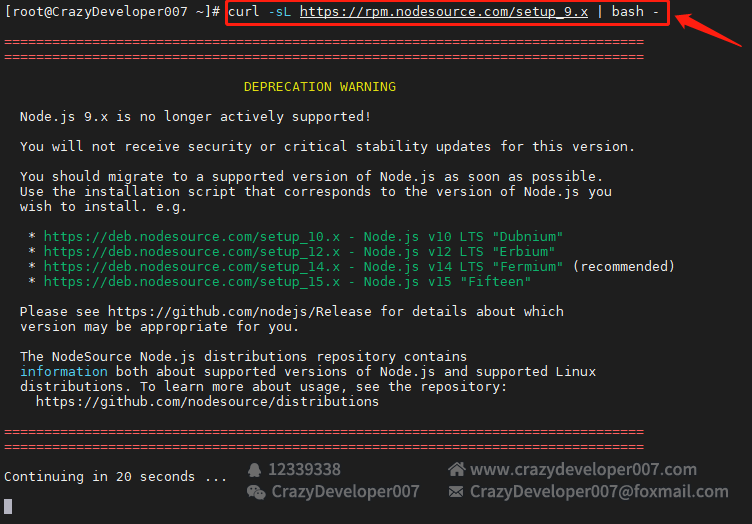The width and height of the screenshot is (752, 524).
Task: Click the terminal cursor block at the bottom
Action: [8, 506]
